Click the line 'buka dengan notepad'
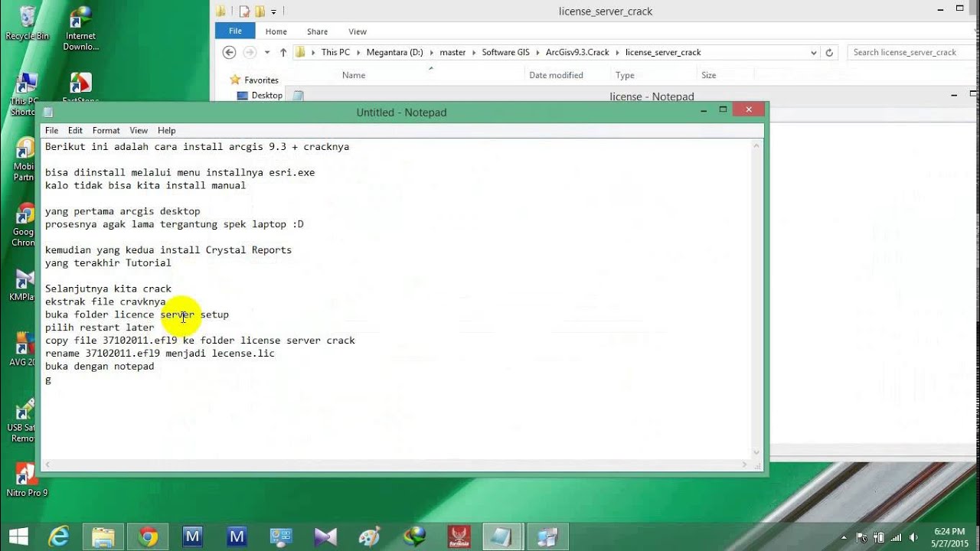The height and width of the screenshot is (551, 980). coord(100,367)
